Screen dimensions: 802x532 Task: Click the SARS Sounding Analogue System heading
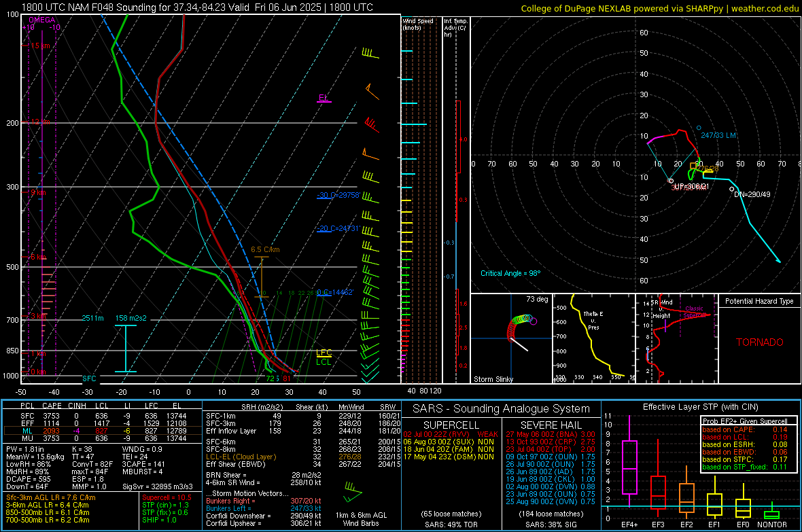pos(502,409)
